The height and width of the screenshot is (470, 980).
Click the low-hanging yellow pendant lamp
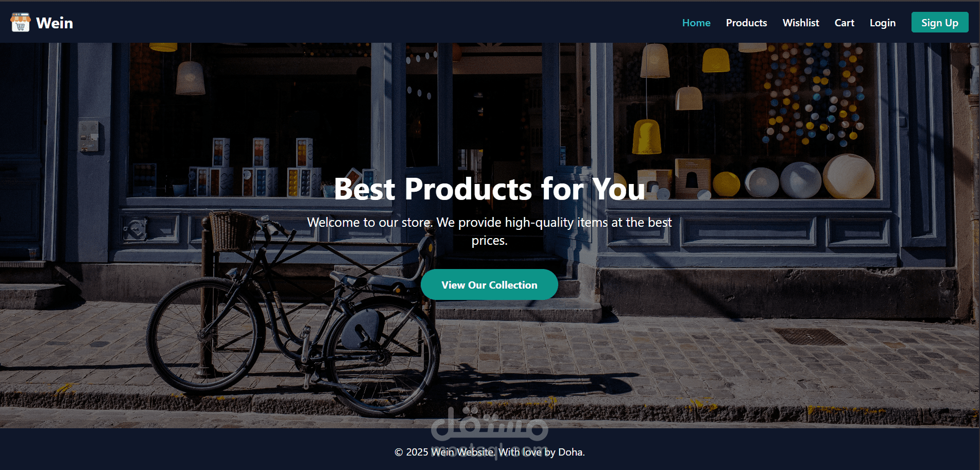coord(646,137)
